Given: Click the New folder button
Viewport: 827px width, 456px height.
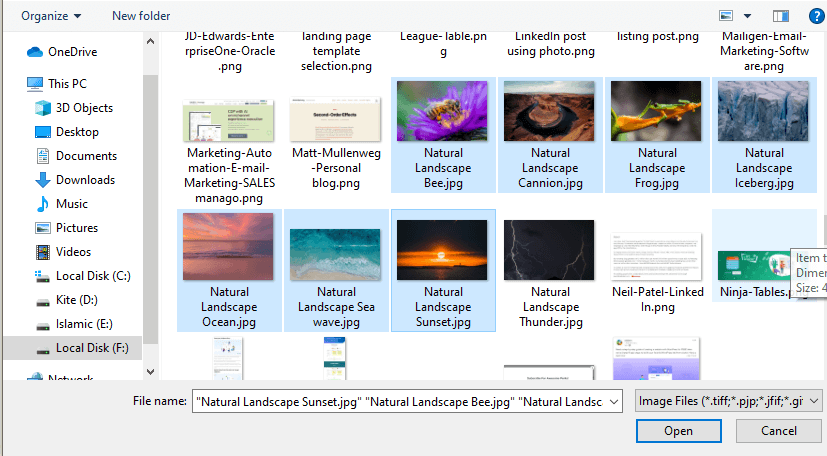Looking at the screenshot, I should click(141, 16).
